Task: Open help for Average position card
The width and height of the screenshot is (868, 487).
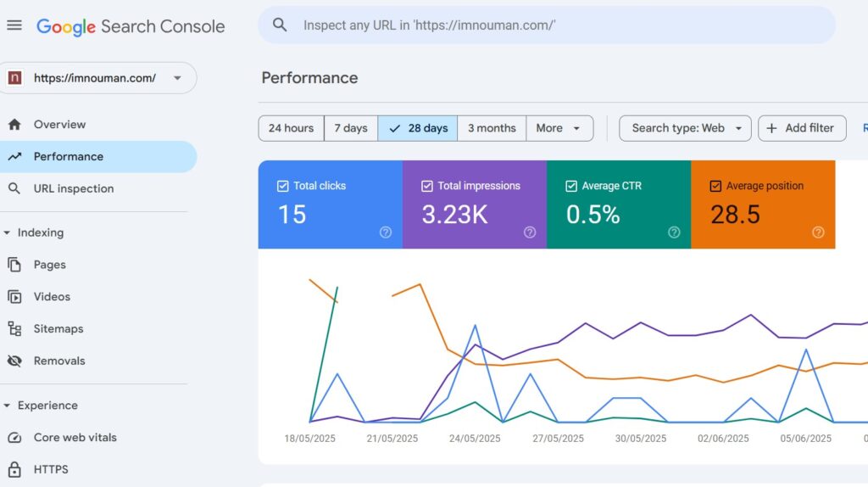Action: pos(818,232)
